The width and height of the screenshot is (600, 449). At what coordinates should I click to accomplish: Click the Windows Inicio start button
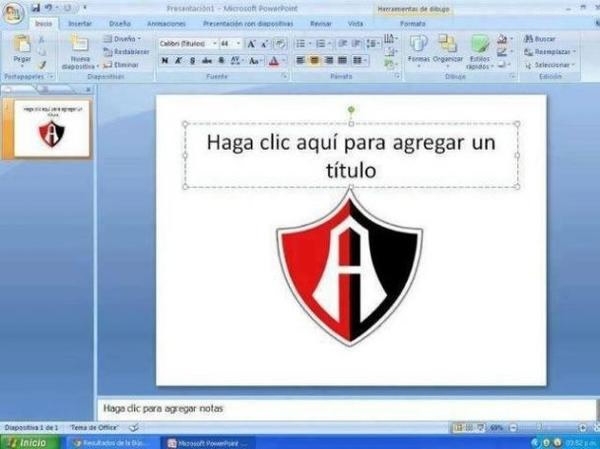(x=30, y=442)
